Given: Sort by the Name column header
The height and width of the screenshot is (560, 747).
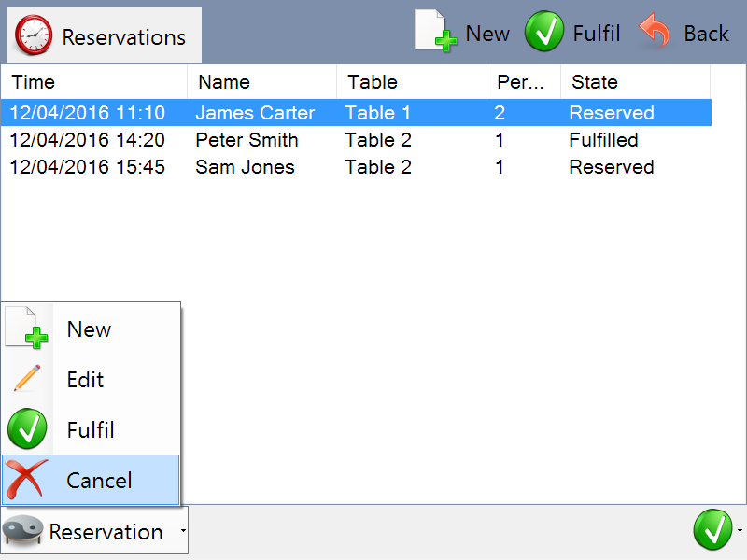Looking at the screenshot, I should point(261,82).
